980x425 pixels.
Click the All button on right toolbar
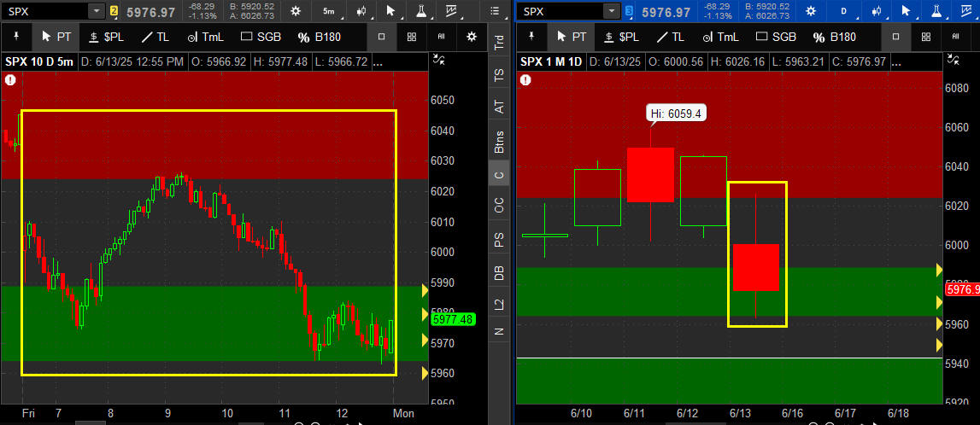956,37
